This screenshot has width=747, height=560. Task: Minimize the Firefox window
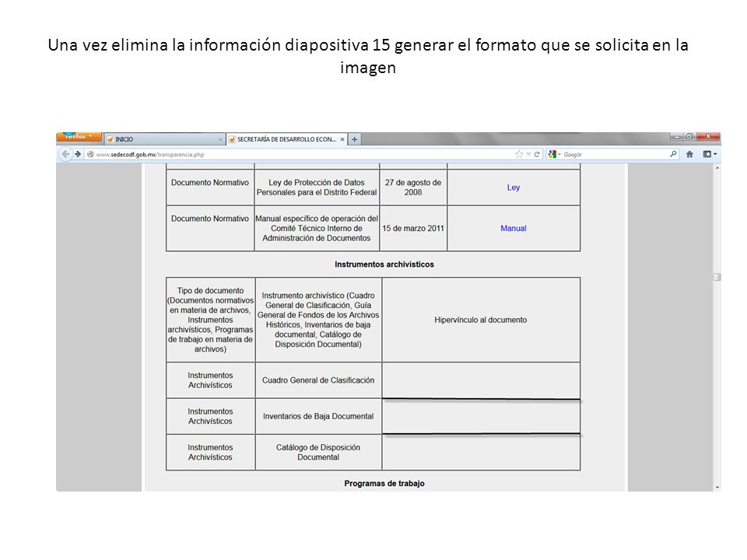[x=676, y=137]
